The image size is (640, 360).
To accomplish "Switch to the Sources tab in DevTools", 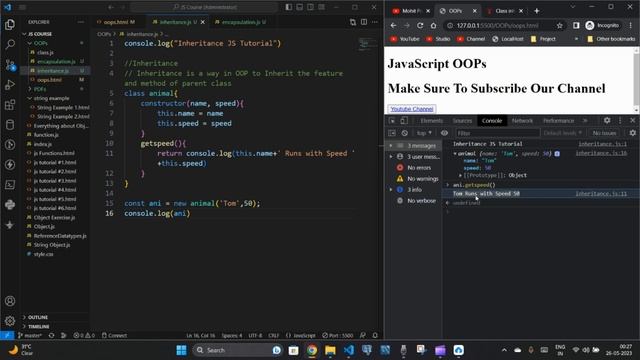I will [462, 120].
